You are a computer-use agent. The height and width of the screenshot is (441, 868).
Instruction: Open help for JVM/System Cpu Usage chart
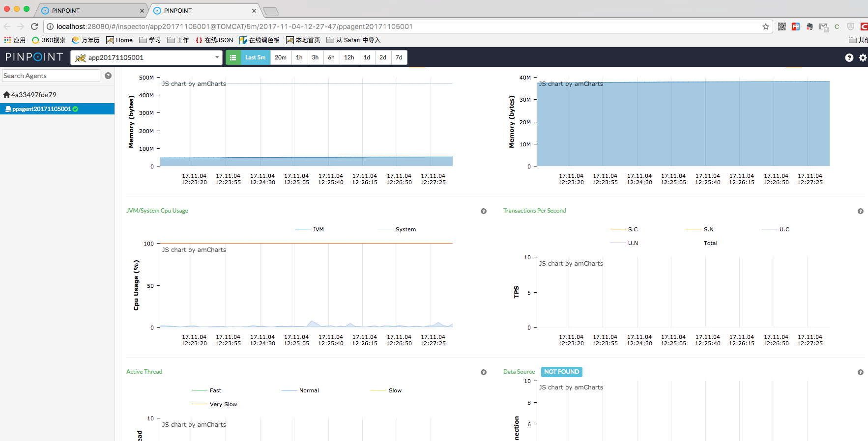pos(484,211)
